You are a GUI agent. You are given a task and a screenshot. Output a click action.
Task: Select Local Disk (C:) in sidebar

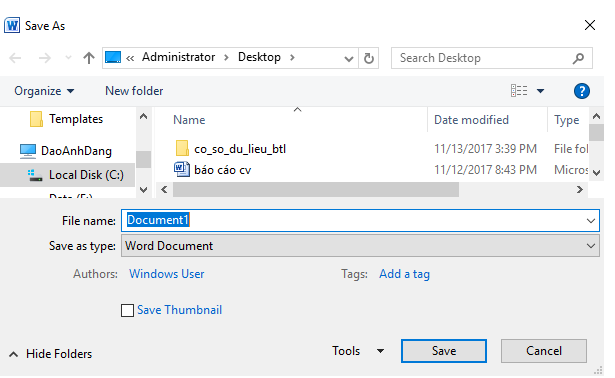coord(86,175)
